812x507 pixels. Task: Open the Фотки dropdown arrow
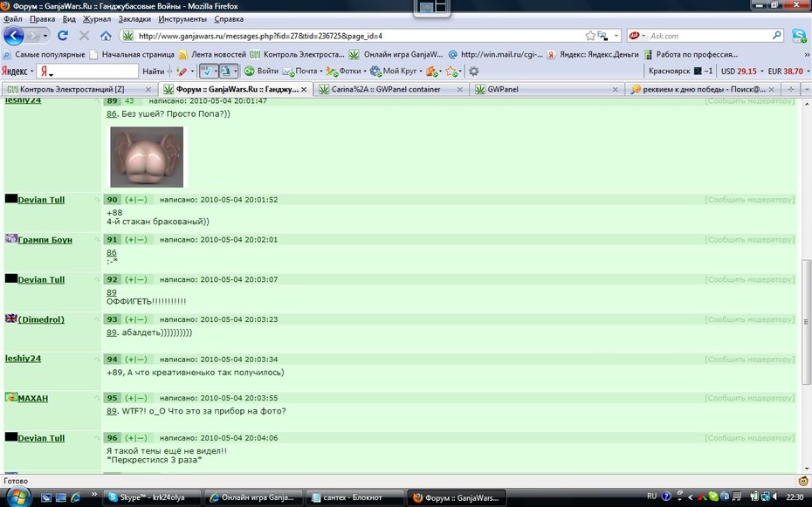coord(365,71)
